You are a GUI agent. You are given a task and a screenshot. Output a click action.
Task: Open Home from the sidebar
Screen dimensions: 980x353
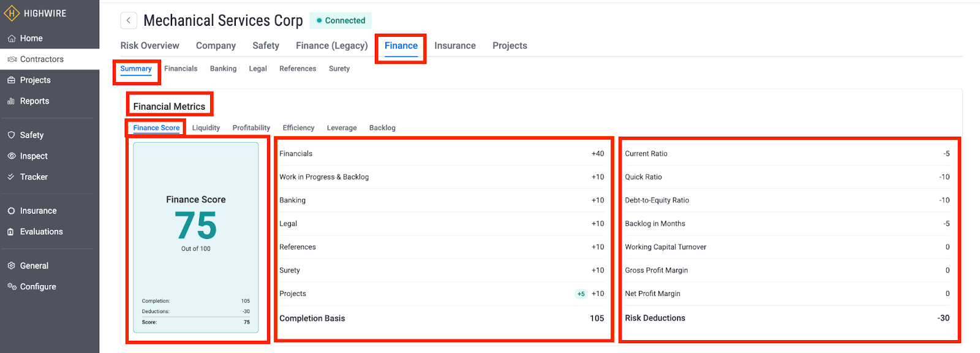(x=31, y=39)
